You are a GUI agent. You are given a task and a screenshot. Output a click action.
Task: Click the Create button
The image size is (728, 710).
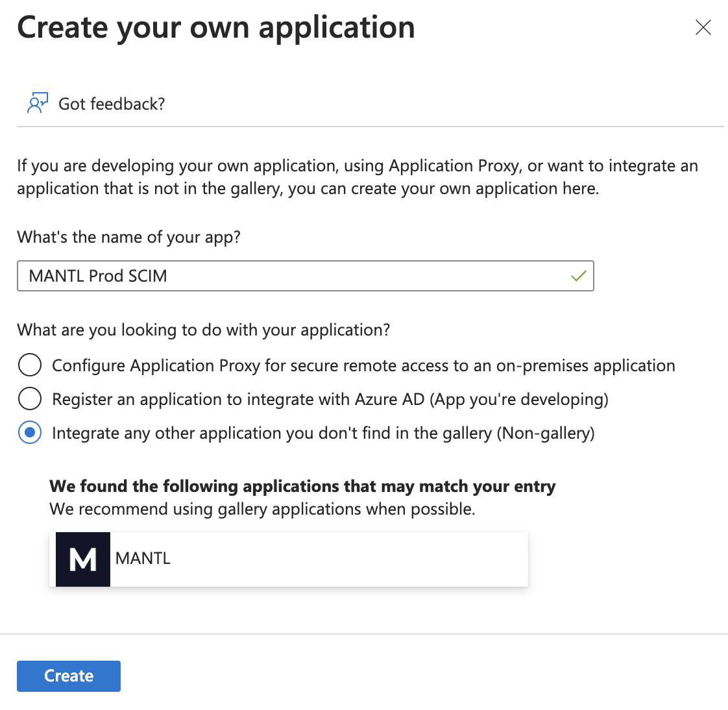tap(69, 676)
